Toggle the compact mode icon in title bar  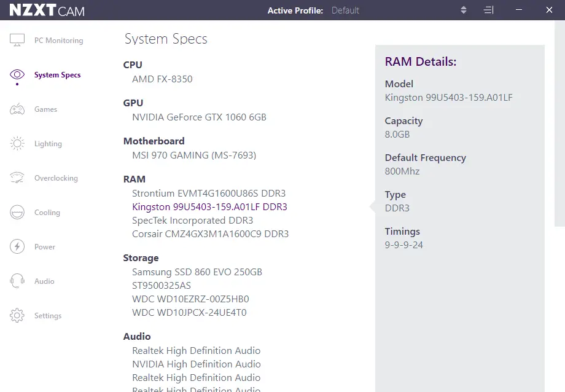point(489,10)
